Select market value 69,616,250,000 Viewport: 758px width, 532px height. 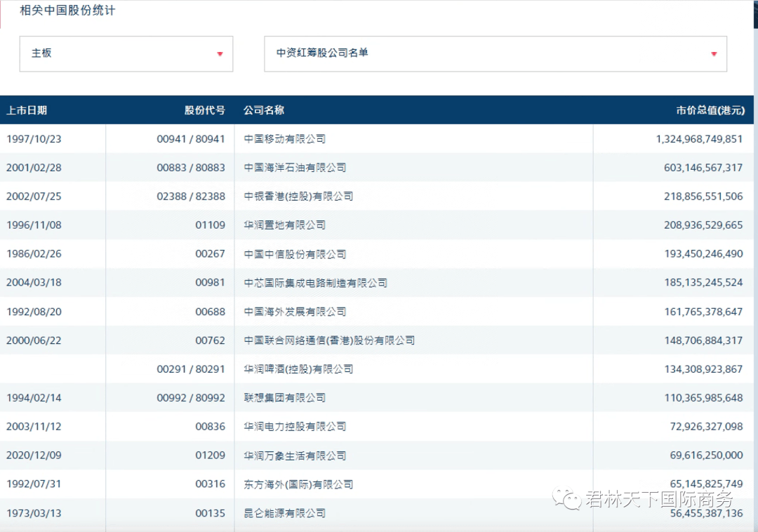706,455
